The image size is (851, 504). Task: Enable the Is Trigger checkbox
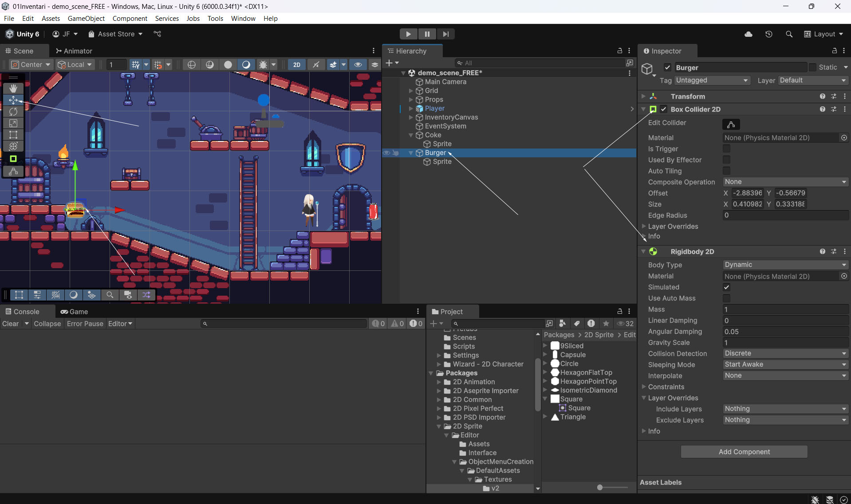[x=726, y=149]
